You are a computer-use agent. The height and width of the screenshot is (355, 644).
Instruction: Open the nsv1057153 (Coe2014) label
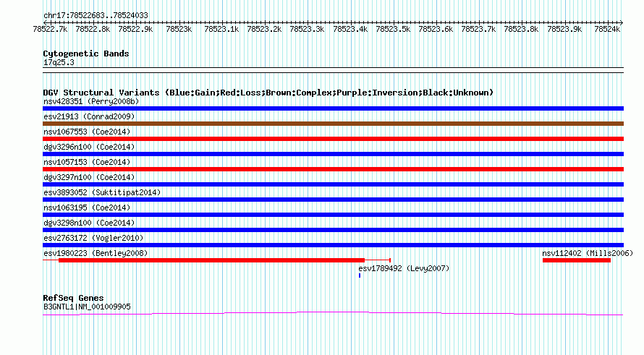click(x=87, y=162)
